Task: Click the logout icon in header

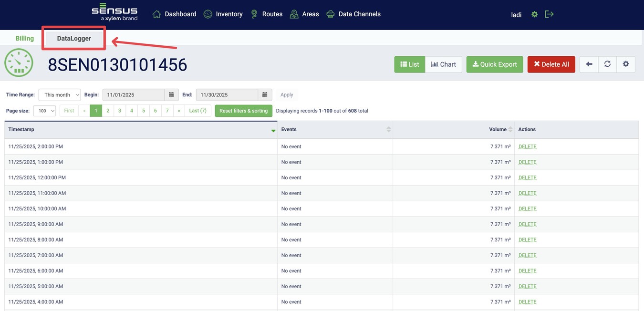Action: 549,14
